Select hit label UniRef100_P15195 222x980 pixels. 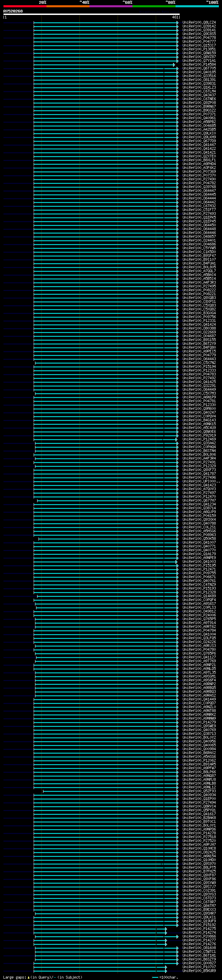199,566
